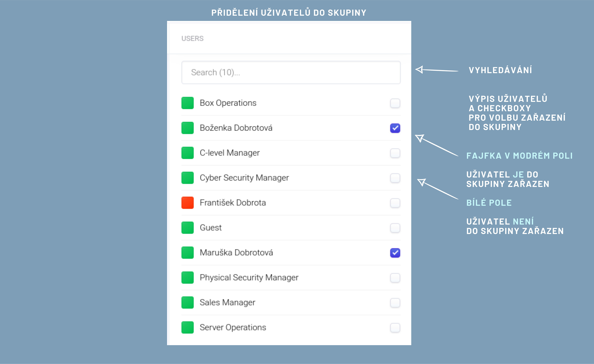Toggle the Physical Security Manager checkbox
The width and height of the screenshot is (594, 364).
pyautogui.click(x=395, y=278)
